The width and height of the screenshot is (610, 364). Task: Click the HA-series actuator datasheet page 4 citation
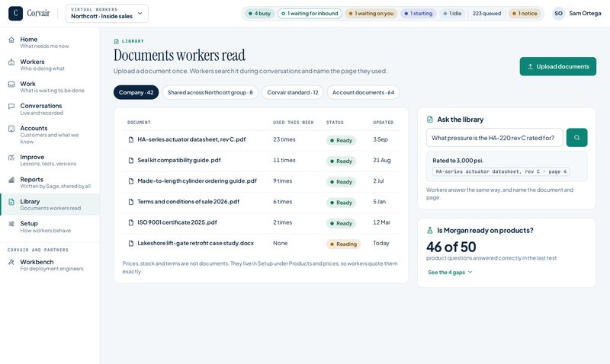(501, 171)
